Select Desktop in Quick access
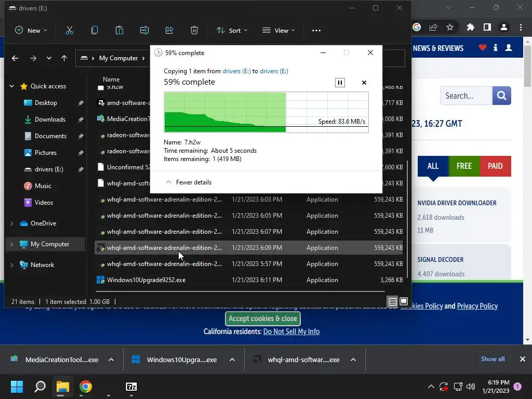 46,103
